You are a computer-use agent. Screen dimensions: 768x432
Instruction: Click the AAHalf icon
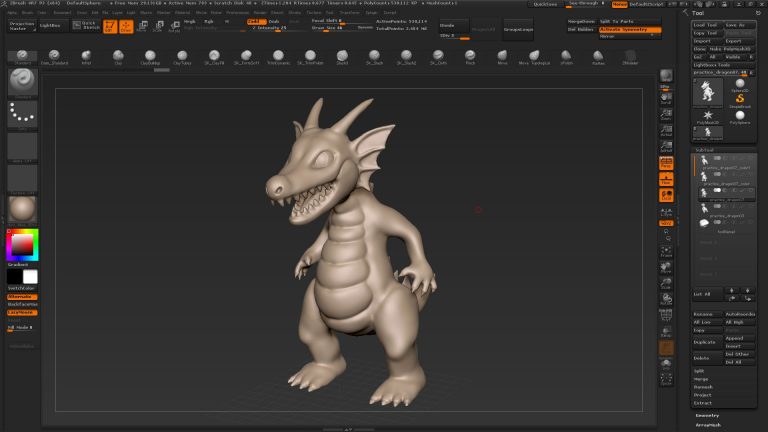pos(666,146)
